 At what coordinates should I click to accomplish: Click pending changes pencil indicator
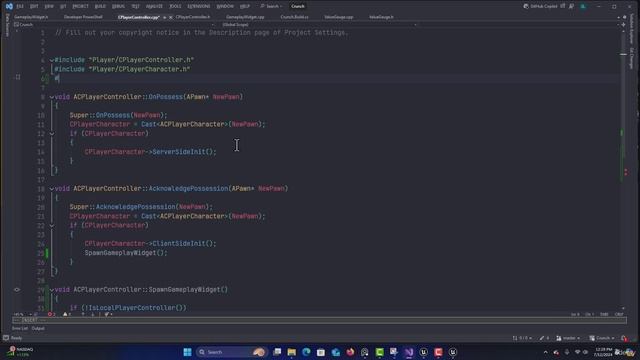(544, 338)
